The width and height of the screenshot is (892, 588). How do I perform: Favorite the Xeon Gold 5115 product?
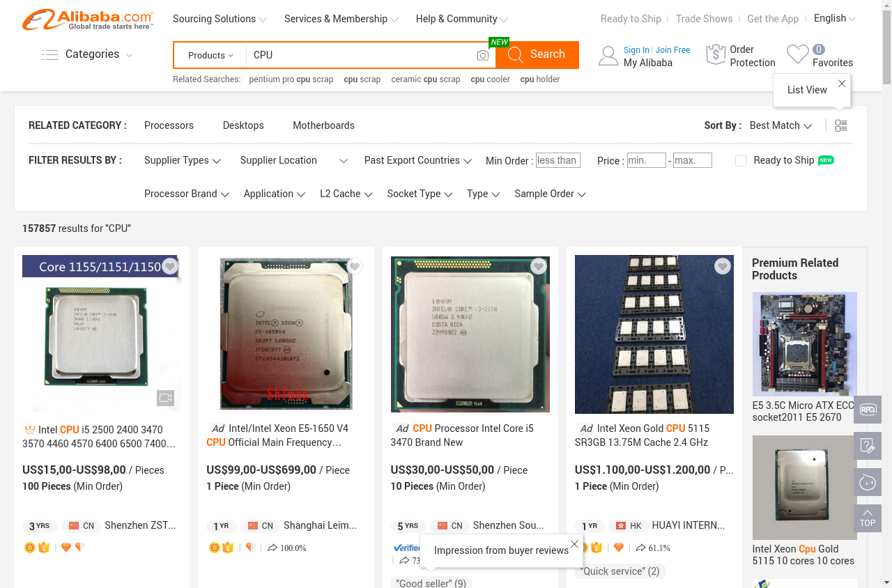722,266
